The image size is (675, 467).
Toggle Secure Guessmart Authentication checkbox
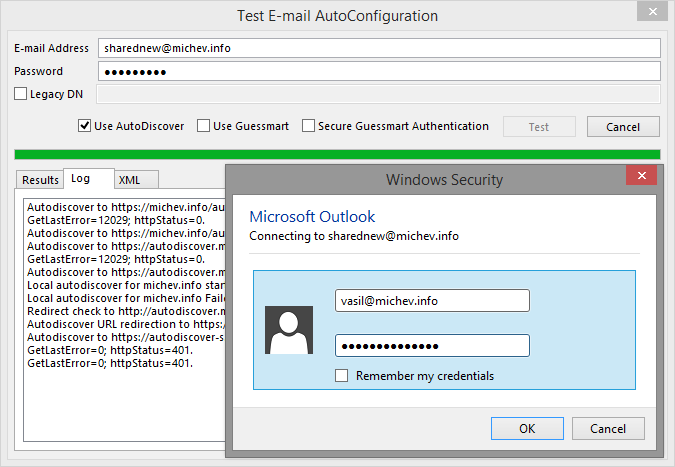[x=309, y=126]
